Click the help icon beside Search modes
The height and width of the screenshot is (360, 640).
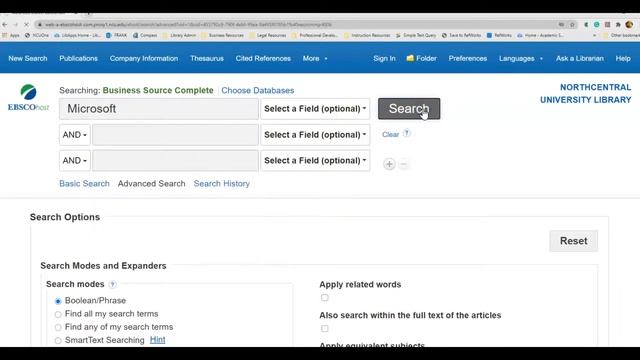[x=113, y=284]
